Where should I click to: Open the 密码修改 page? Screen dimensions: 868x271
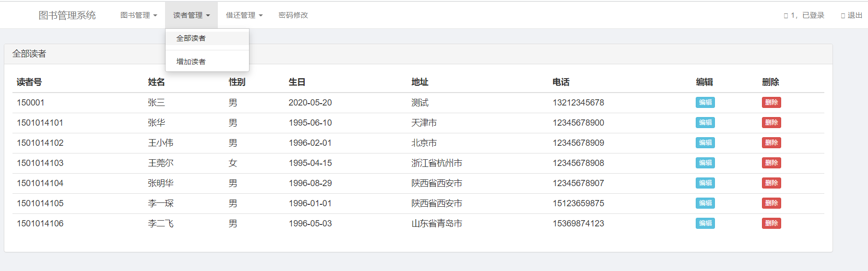tap(293, 15)
